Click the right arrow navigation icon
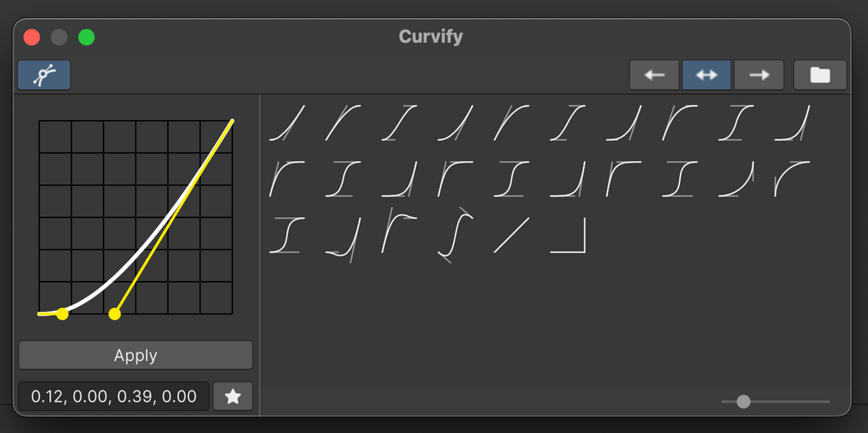This screenshot has height=433, width=868. click(x=759, y=75)
